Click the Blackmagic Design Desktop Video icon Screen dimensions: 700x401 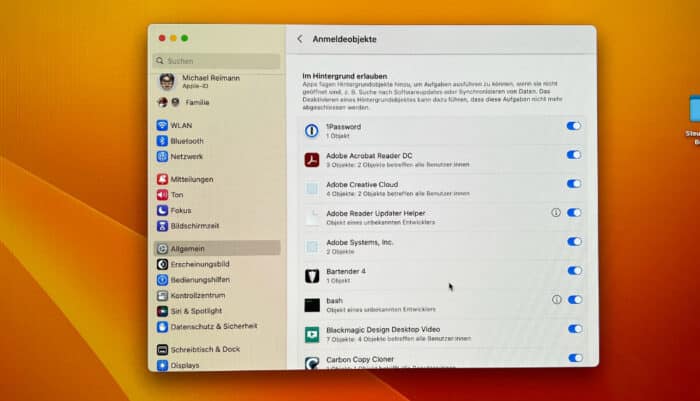[x=312, y=334]
